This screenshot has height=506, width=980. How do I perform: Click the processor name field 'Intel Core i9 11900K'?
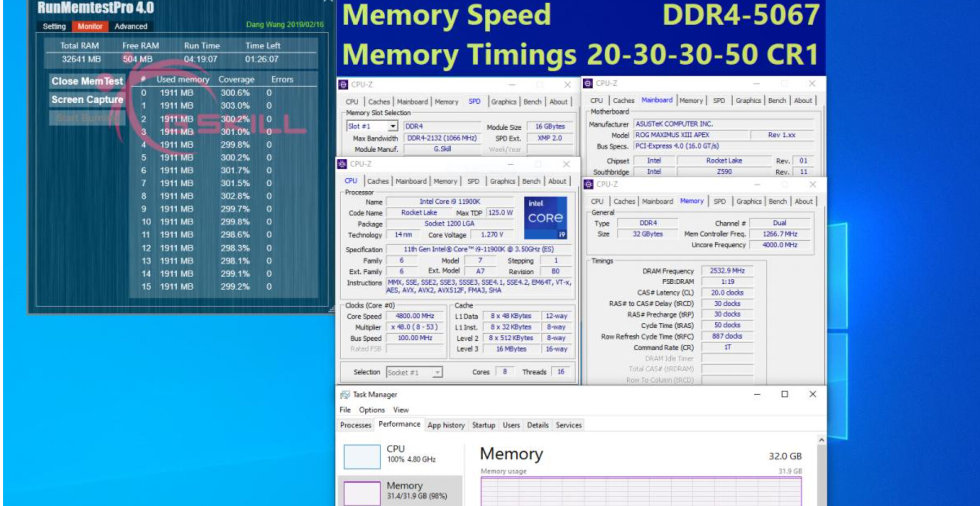pos(450,202)
